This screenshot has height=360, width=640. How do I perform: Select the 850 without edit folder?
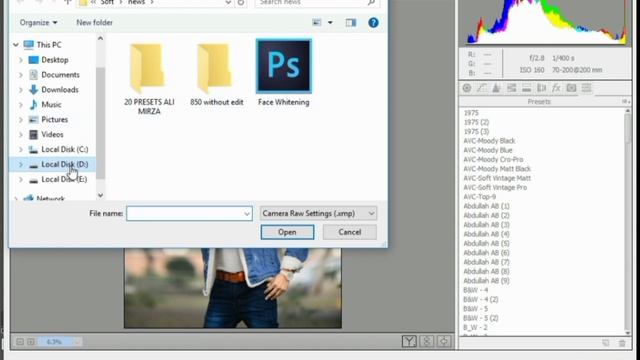point(216,73)
